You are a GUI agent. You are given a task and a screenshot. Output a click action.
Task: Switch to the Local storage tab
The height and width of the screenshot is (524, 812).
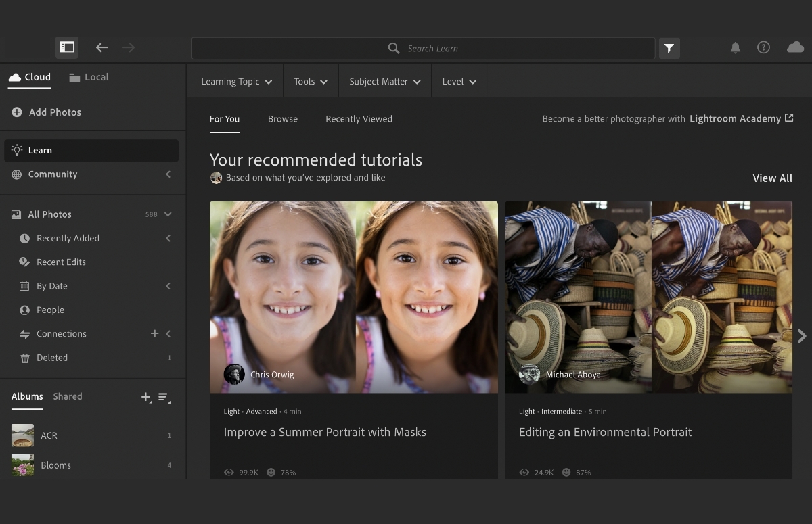coord(89,77)
